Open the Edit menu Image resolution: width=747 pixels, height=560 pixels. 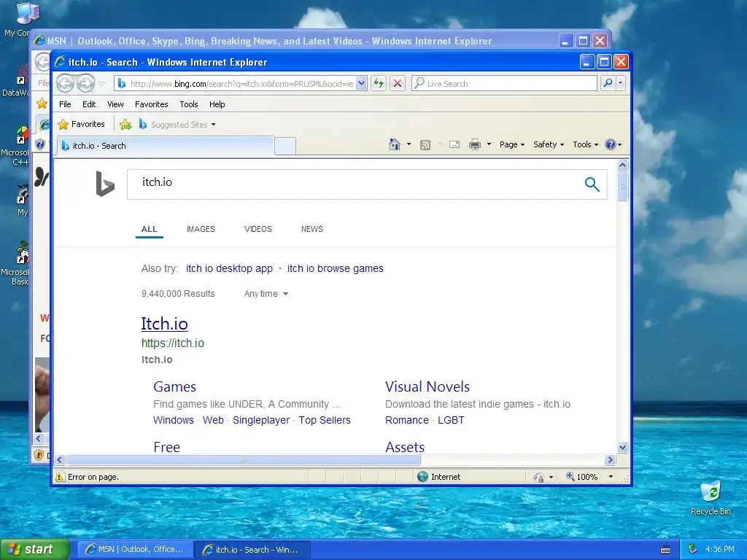point(88,104)
